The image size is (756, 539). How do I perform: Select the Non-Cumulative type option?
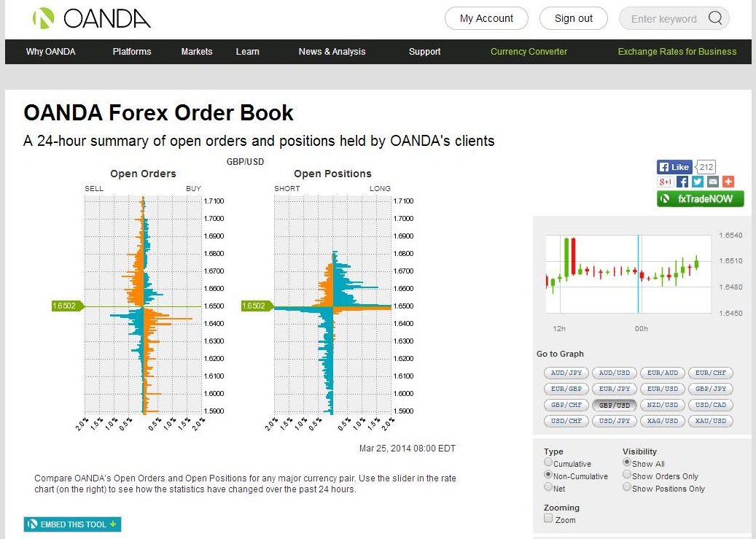548,475
